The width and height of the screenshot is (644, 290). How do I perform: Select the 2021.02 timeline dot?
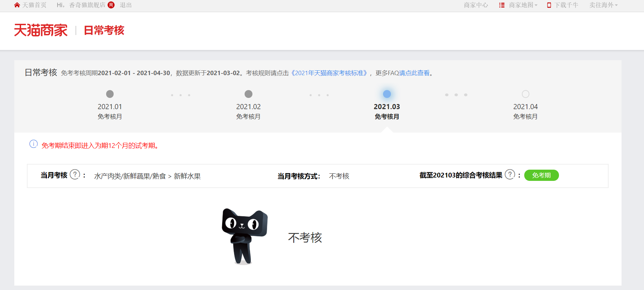pyautogui.click(x=248, y=94)
